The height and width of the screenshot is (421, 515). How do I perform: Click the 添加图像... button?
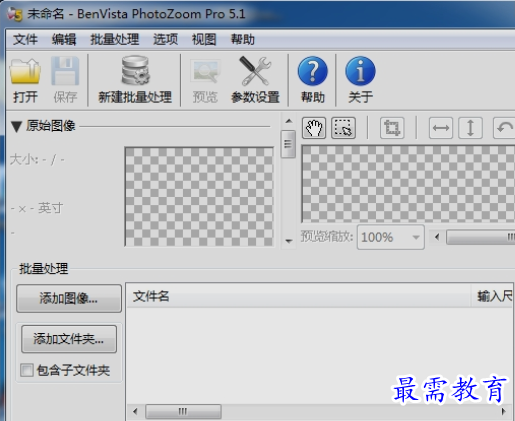(69, 298)
